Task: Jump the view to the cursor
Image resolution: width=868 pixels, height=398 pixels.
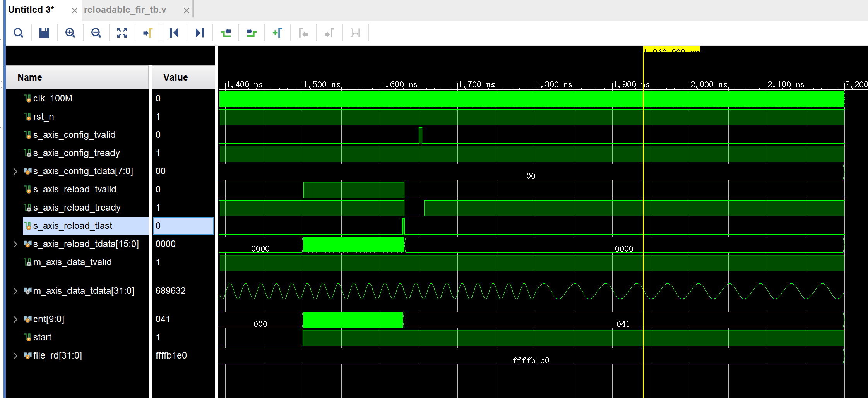Action: click(x=148, y=33)
